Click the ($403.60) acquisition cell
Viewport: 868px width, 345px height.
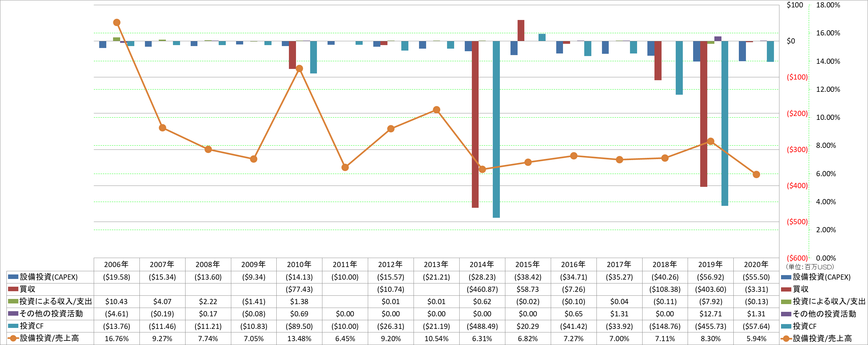pos(710,289)
